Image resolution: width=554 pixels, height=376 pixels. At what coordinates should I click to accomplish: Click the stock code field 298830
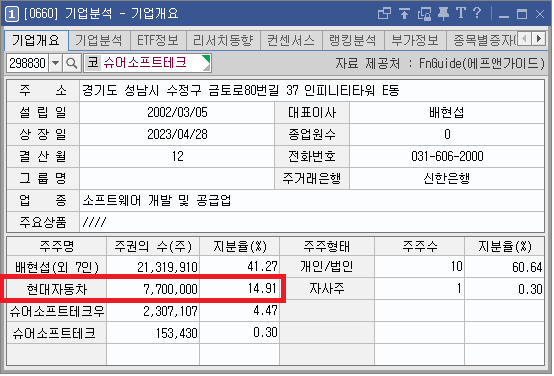[28, 63]
